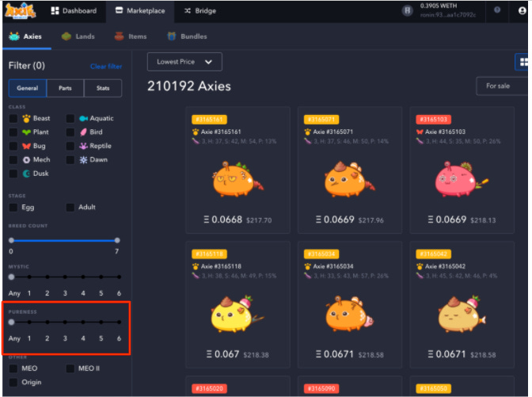Select the Stats filter tab

(x=103, y=88)
